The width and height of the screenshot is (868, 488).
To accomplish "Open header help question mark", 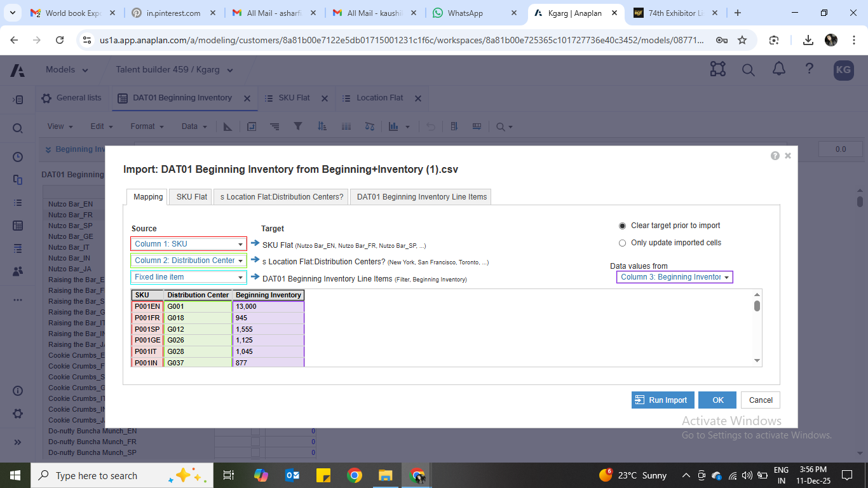I will tap(809, 69).
